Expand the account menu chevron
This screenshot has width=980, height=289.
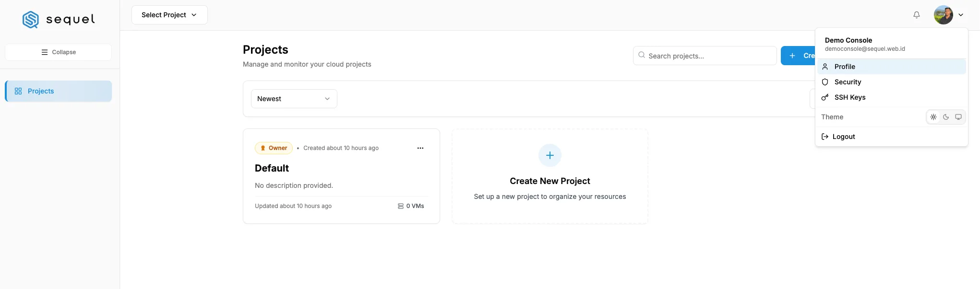point(961,15)
